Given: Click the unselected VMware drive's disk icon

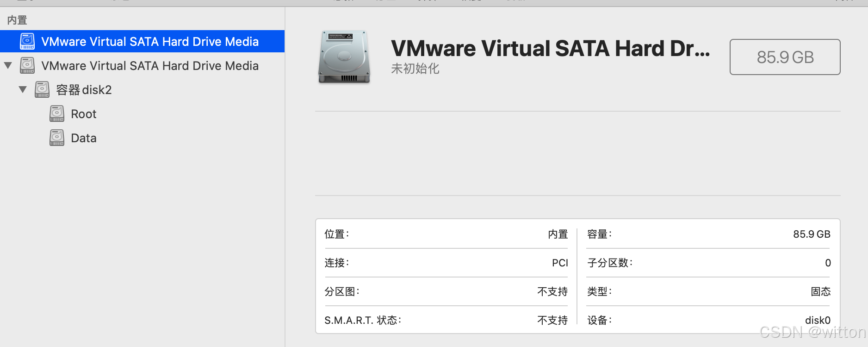Looking at the screenshot, I should (x=27, y=65).
